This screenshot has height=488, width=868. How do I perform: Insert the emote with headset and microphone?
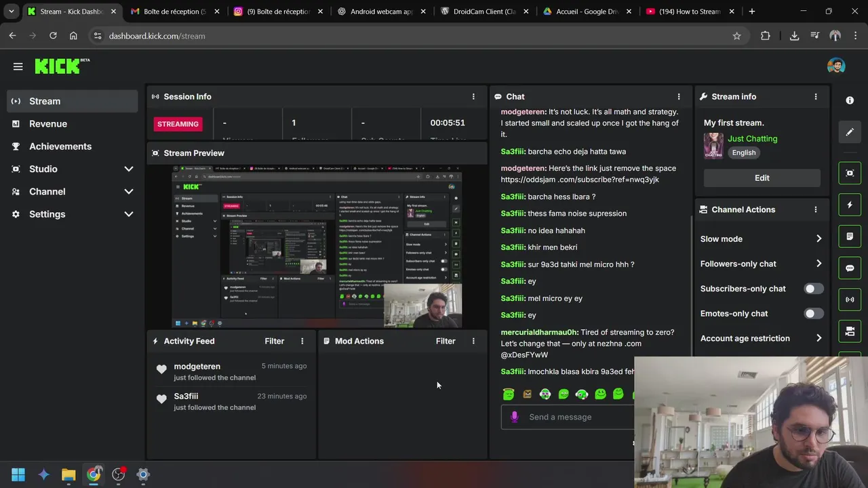582,394
